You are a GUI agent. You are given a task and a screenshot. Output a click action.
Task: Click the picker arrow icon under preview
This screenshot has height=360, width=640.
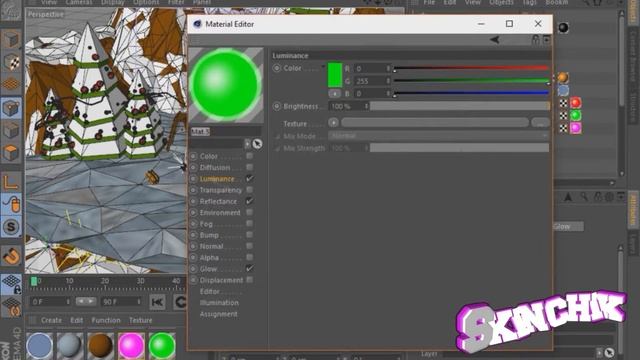coord(257,144)
